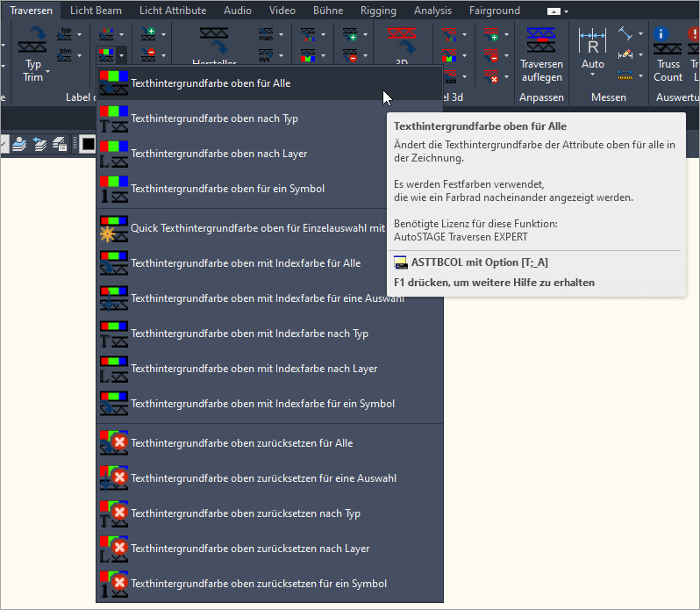Choose oben mit Indexfarbe für Alle
The width and height of the screenshot is (700, 610).
[245, 263]
